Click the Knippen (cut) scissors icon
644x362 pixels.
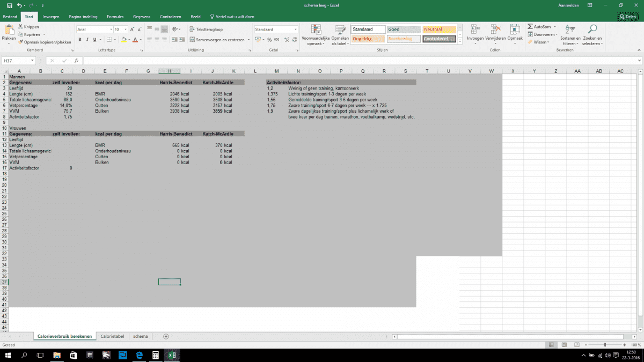click(x=20, y=27)
